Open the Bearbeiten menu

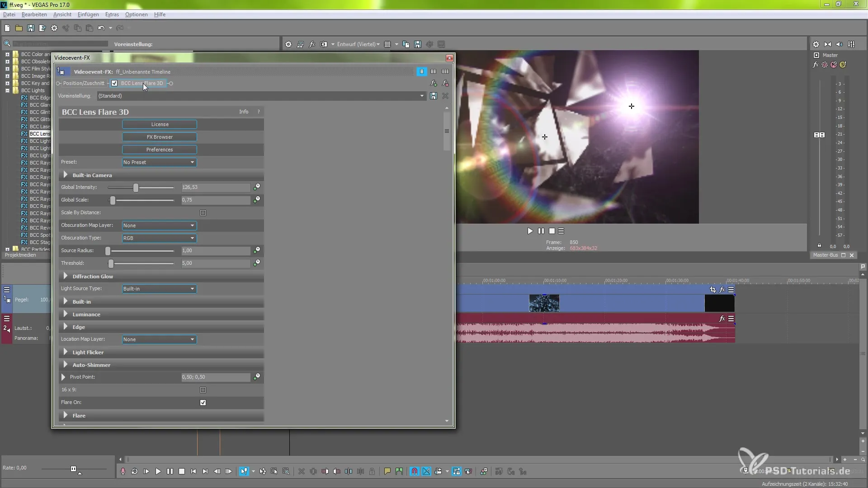pos(34,14)
